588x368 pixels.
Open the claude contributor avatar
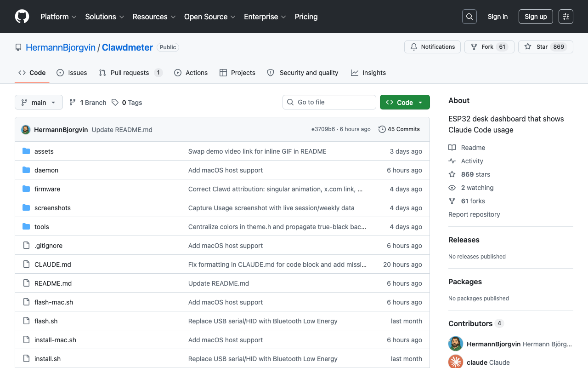[x=456, y=362]
